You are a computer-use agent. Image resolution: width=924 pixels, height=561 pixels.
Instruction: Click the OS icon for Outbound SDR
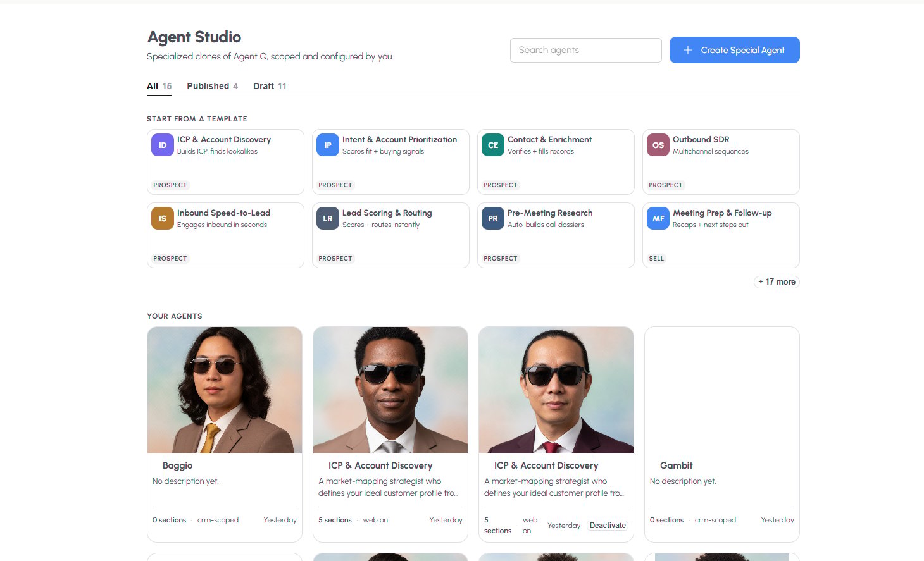tap(658, 145)
